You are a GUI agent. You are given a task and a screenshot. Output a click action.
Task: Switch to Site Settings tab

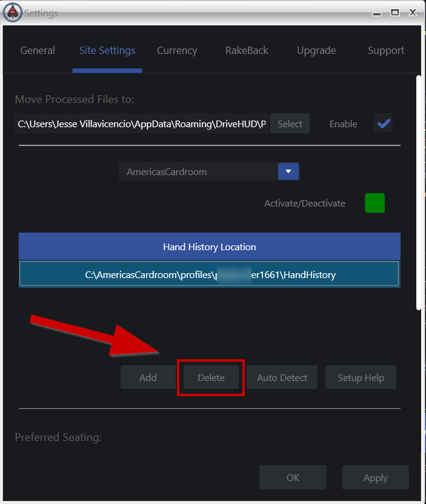(107, 50)
